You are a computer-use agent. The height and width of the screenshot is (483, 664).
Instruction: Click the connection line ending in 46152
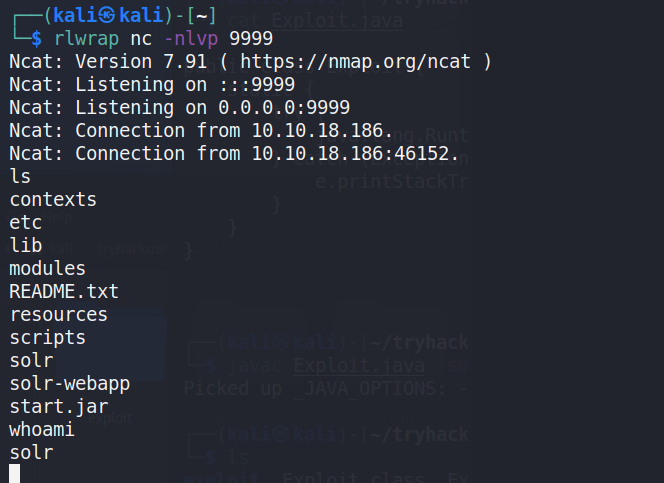point(234,153)
